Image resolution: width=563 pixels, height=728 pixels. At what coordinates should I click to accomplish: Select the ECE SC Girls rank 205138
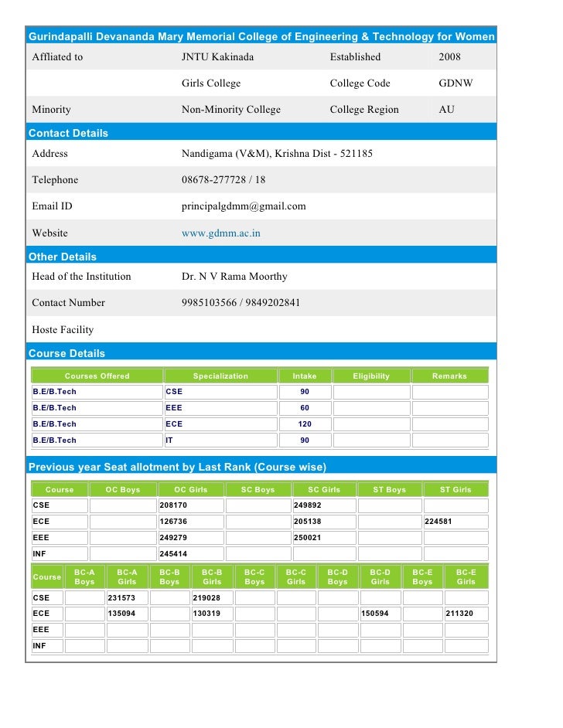[308, 522]
